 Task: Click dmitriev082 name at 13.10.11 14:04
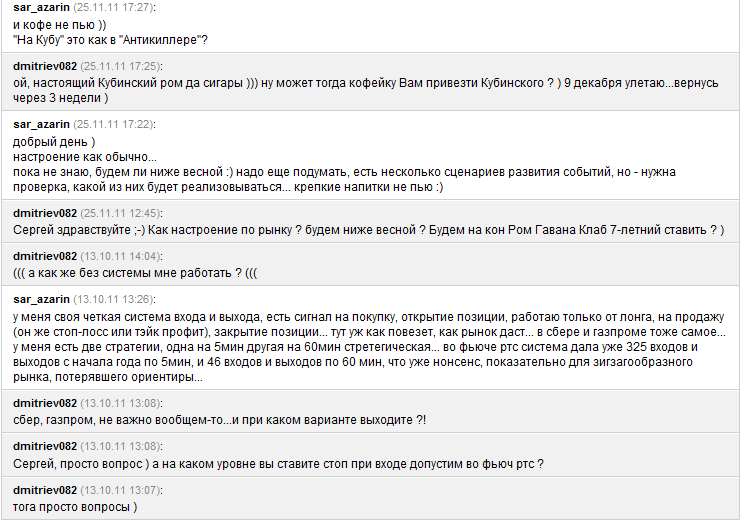(x=45, y=256)
